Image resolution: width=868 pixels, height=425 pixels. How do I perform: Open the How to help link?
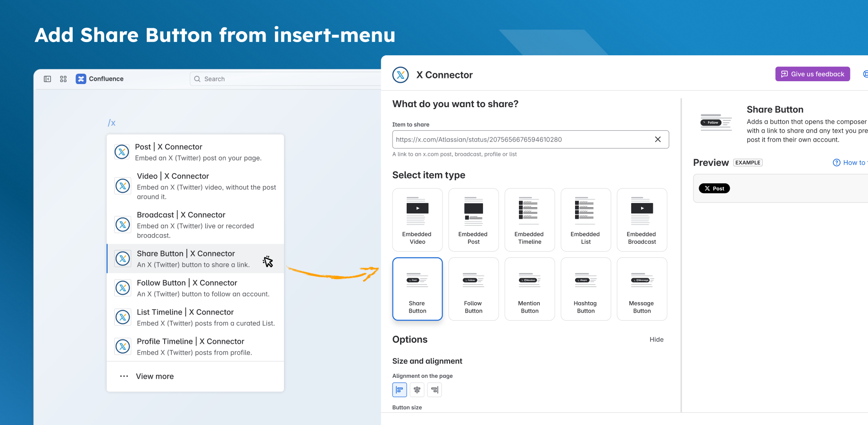[x=850, y=162]
